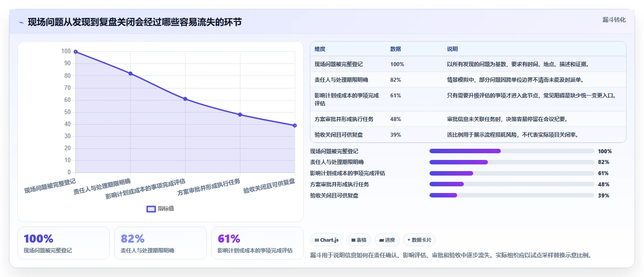Open the 82% 责任人与处理期限明确 stat card

161,243
